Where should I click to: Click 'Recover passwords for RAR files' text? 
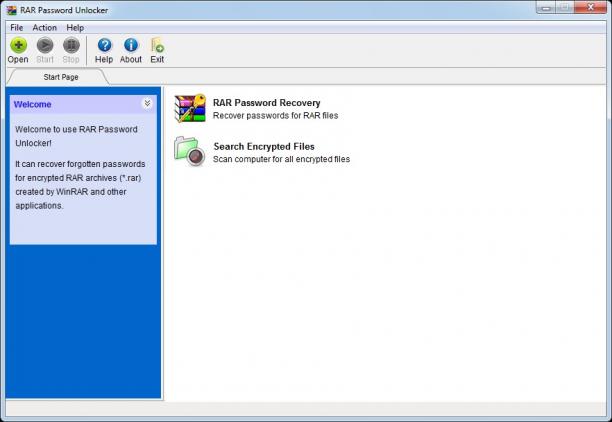tap(276, 116)
